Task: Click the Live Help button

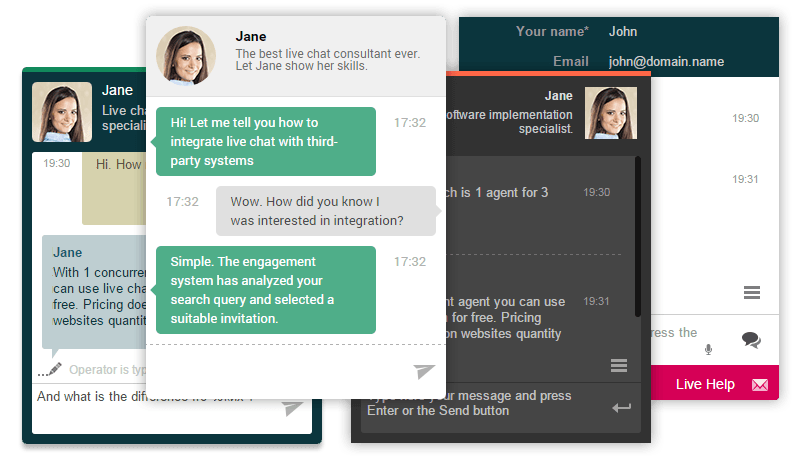Action: coord(715,382)
